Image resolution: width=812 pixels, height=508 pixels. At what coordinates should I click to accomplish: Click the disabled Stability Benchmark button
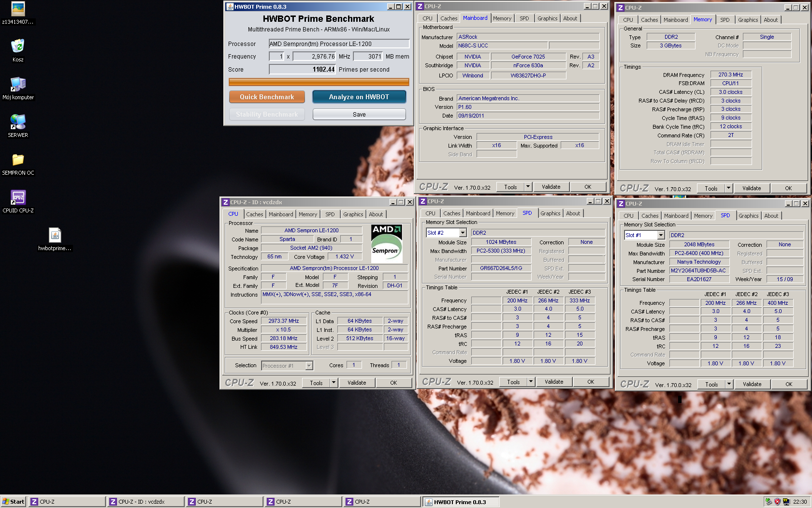click(267, 114)
